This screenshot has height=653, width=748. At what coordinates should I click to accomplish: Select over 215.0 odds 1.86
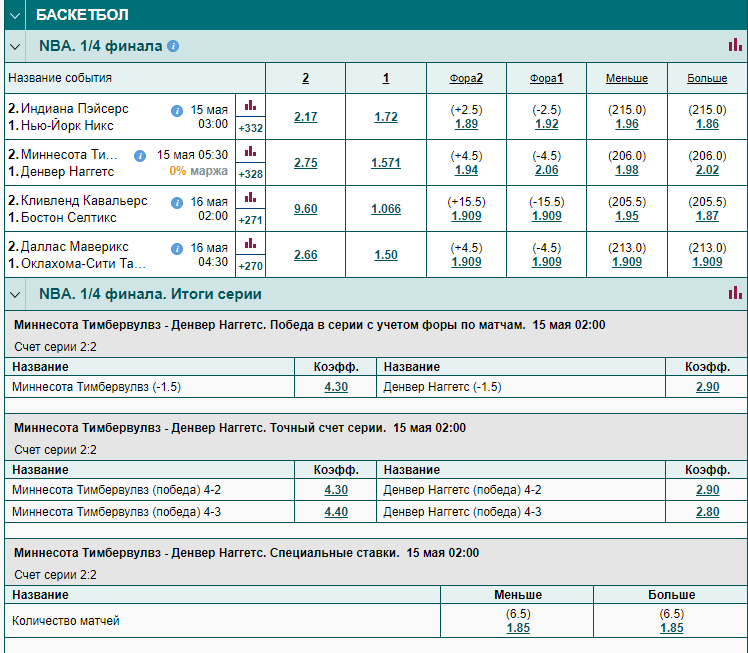pyautogui.click(x=707, y=124)
